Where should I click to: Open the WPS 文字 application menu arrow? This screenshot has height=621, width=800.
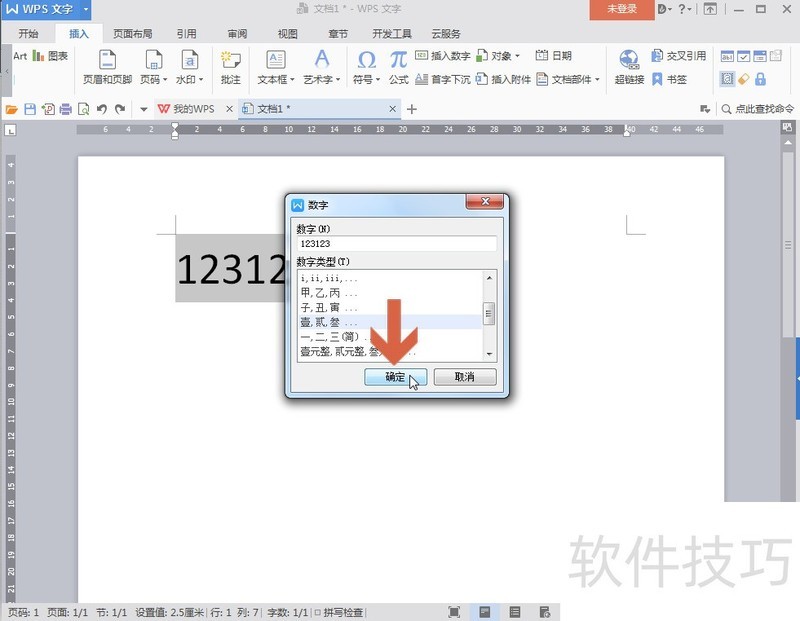coord(86,9)
